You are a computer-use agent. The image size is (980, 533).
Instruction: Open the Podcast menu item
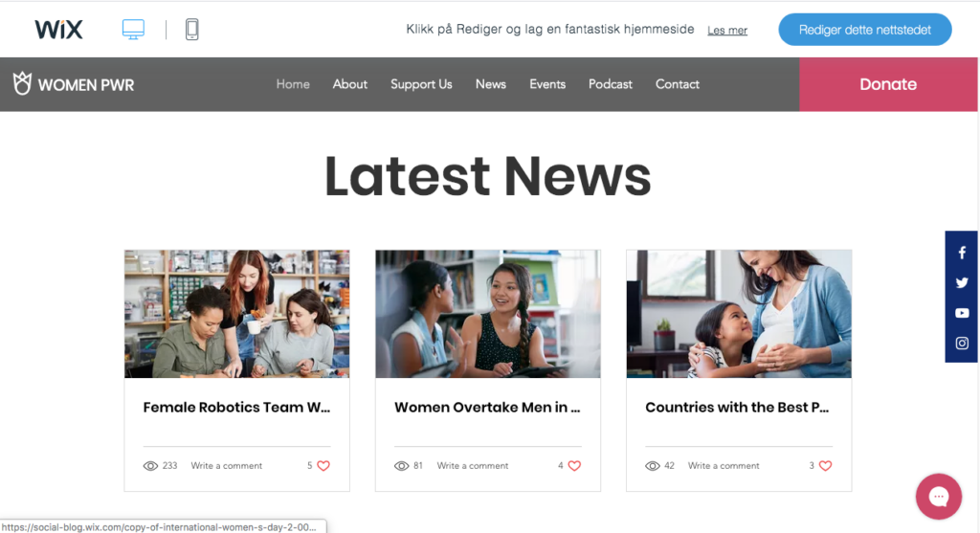point(610,84)
